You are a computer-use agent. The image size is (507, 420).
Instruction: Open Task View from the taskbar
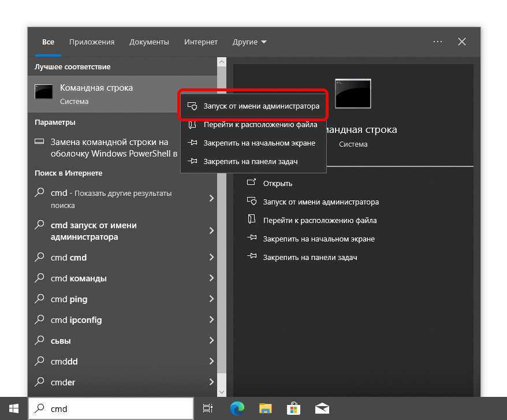208,408
